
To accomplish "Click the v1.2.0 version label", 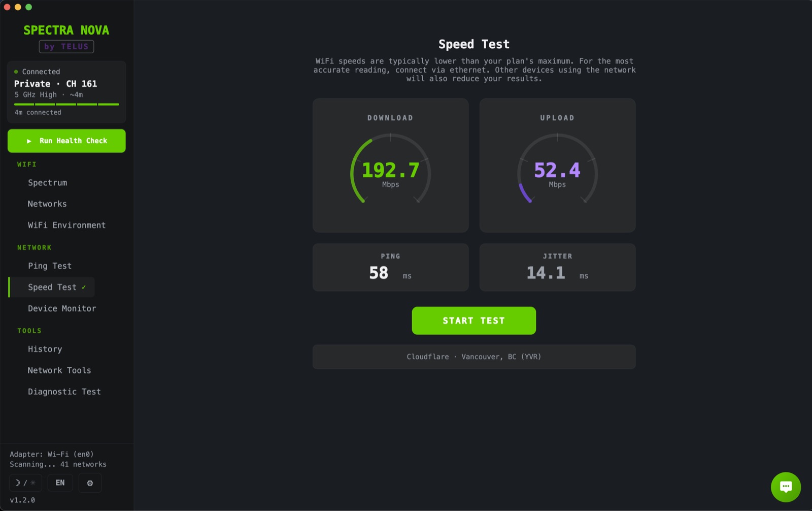I will [22, 500].
